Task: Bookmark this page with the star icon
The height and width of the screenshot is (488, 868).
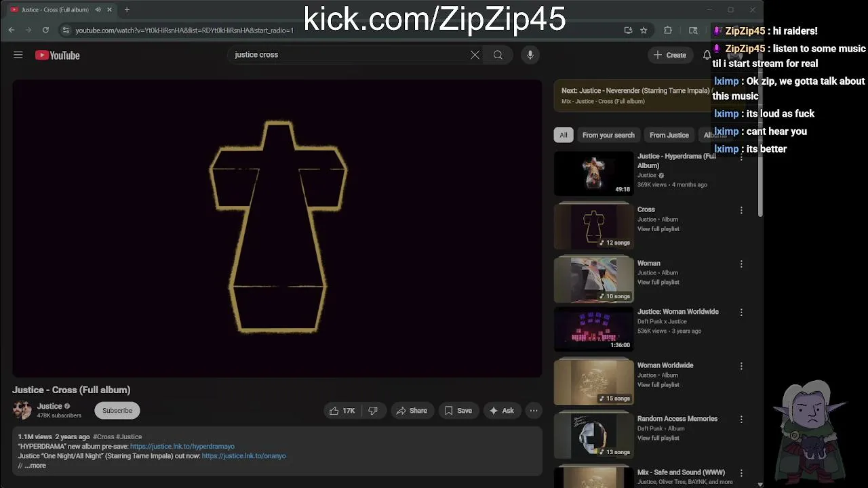Action: 644,30
